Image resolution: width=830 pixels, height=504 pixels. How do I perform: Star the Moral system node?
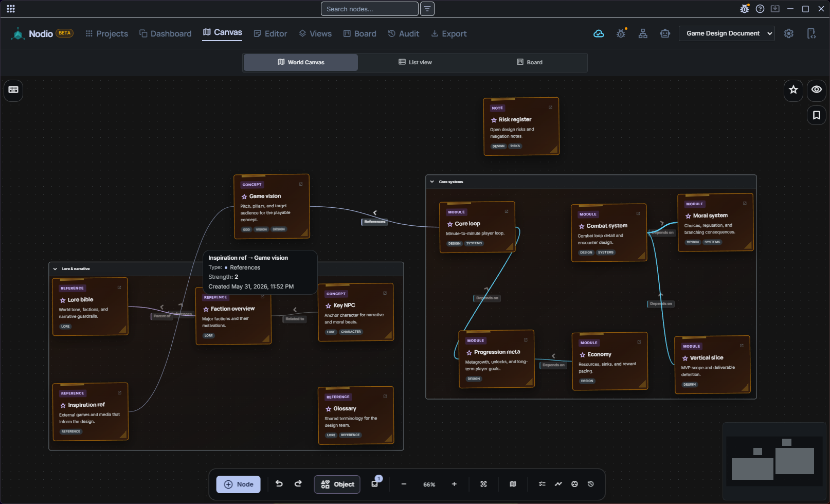click(x=688, y=216)
